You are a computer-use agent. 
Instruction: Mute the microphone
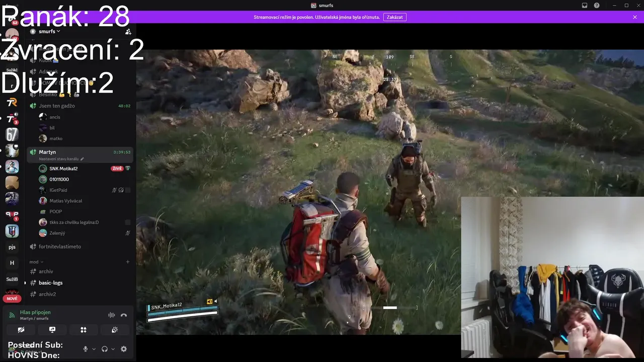pyautogui.click(x=86, y=349)
